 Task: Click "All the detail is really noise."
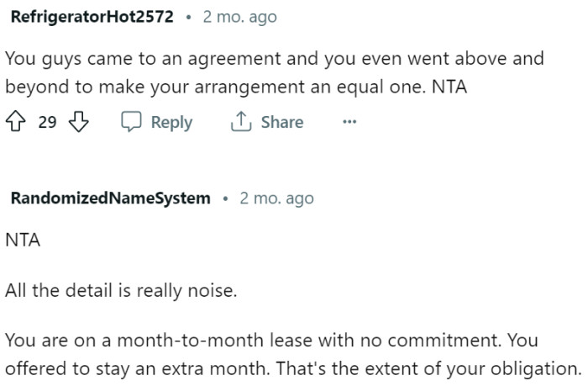(x=122, y=291)
